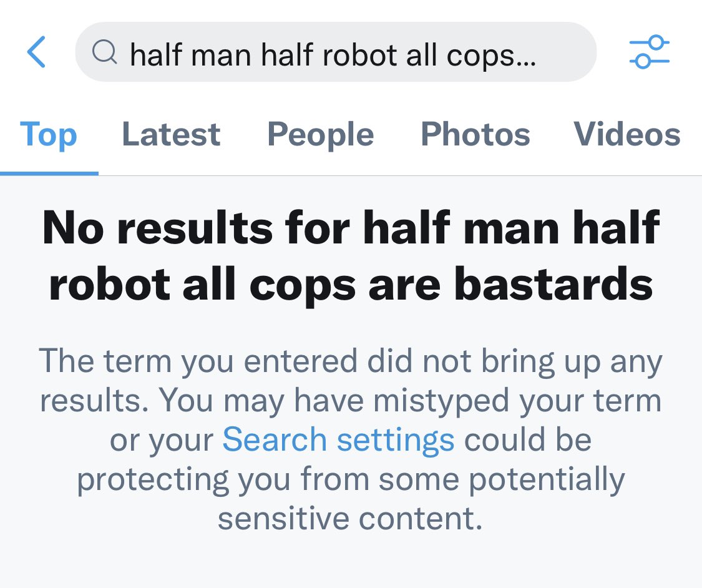This screenshot has height=588, width=702.
Task: Show the Photos tab results
Action: click(x=475, y=134)
